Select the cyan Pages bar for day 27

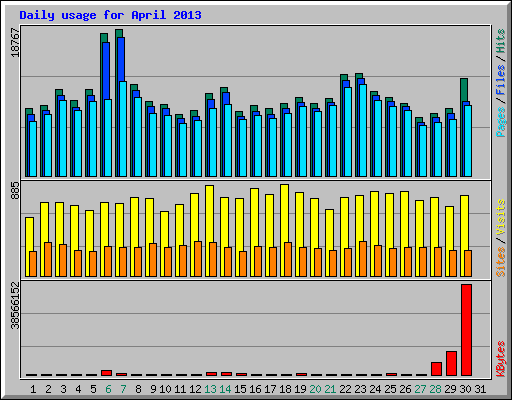423,151
